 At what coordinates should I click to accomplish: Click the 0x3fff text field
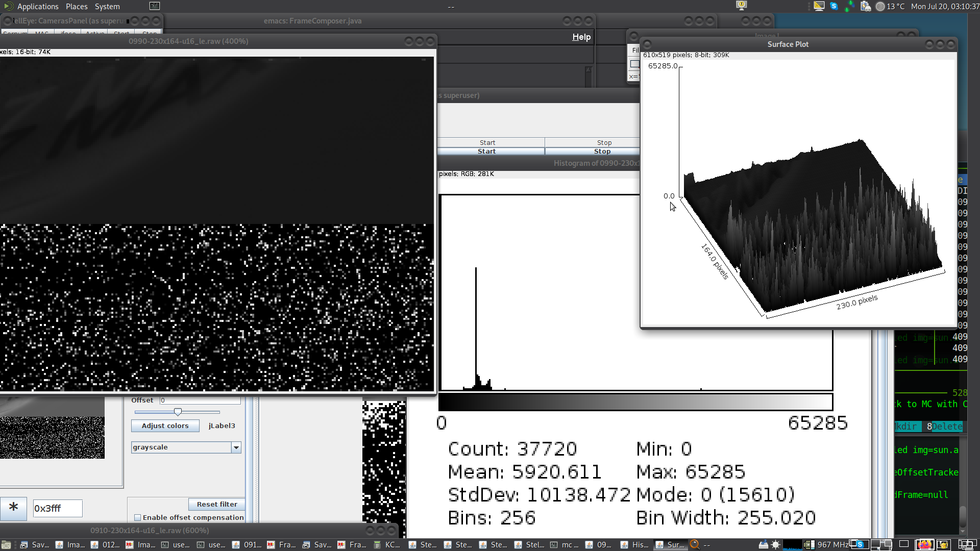pos(57,508)
